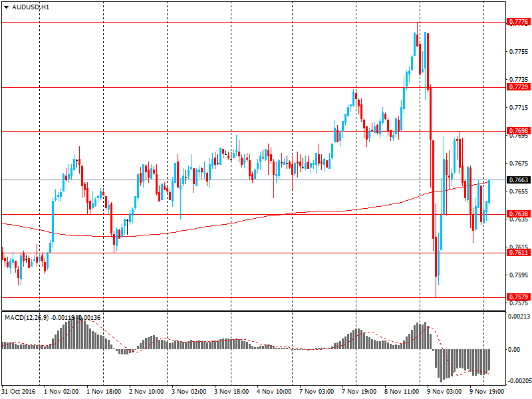
Task: Select the 0.7698 price level tag
Action: (518, 131)
